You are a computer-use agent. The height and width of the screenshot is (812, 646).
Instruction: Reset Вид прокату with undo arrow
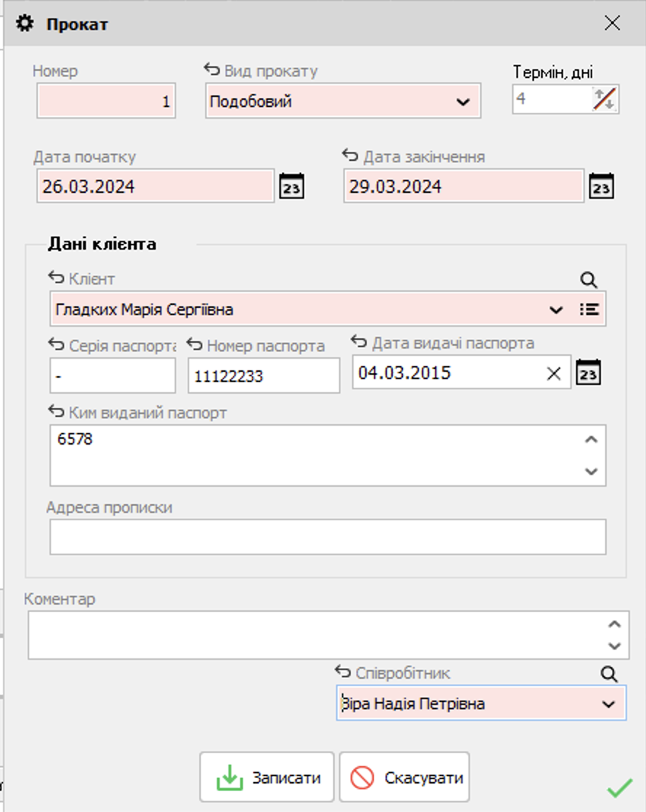coord(212,70)
